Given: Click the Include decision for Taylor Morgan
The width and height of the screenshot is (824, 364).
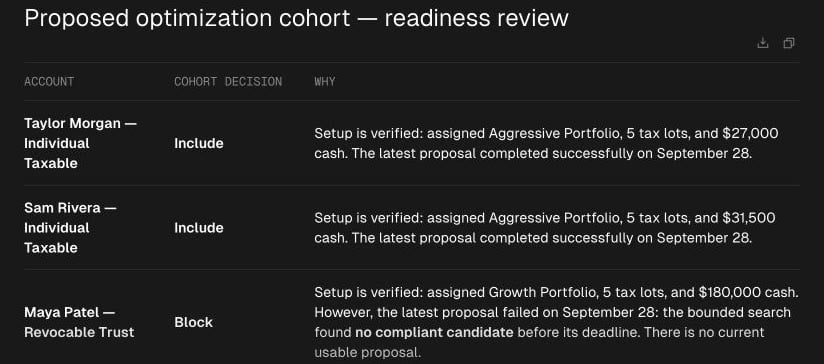Looking at the screenshot, I should click(x=199, y=143).
